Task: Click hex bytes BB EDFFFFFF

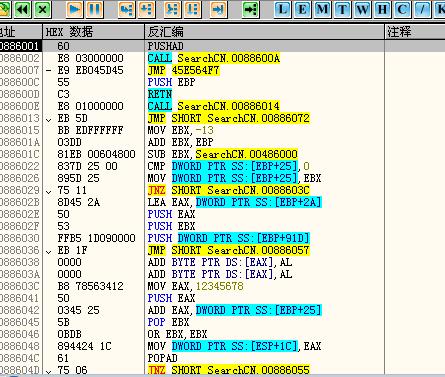Action: pyautogui.click(x=90, y=130)
